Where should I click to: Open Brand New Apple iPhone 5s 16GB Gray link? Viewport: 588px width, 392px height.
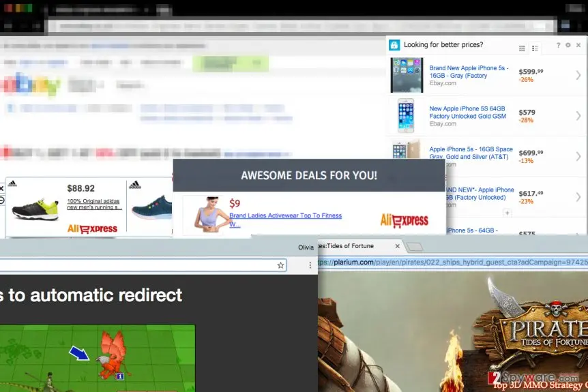point(469,72)
